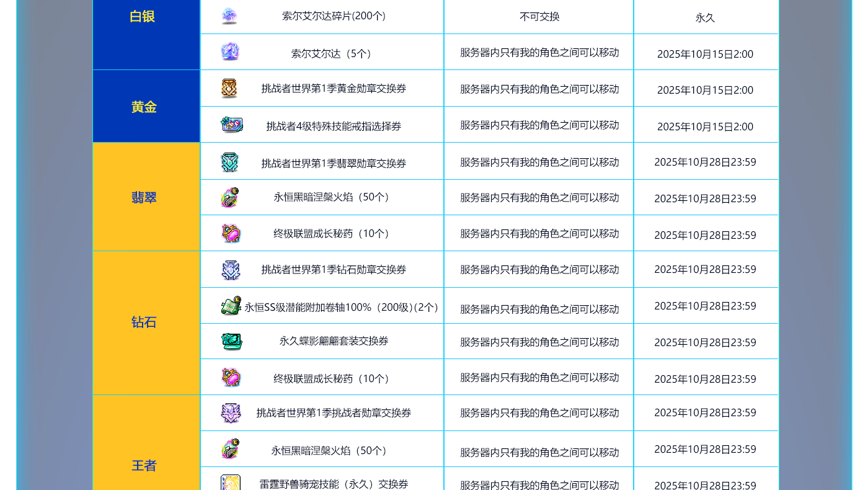The width and height of the screenshot is (868, 490).
Task: Click the text 挑战者世界第1季黄金勋章交换券
Action: tap(334, 89)
